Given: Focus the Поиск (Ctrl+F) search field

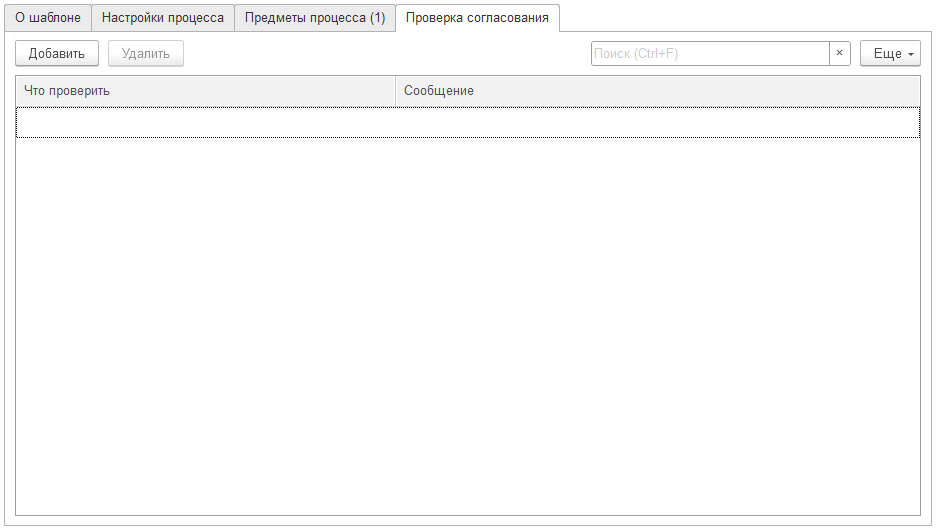Looking at the screenshot, I should click(x=709, y=54).
